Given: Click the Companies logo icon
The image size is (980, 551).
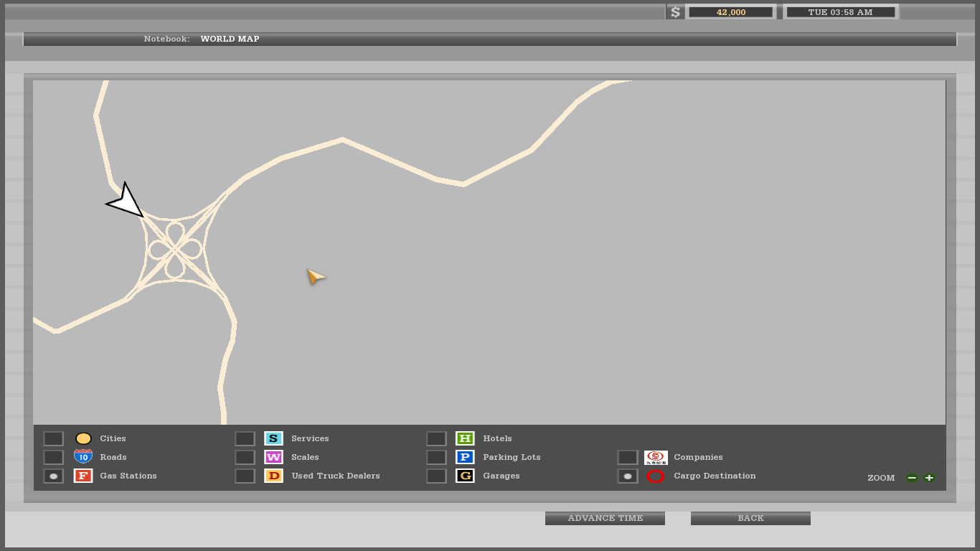Looking at the screenshot, I should (x=656, y=457).
